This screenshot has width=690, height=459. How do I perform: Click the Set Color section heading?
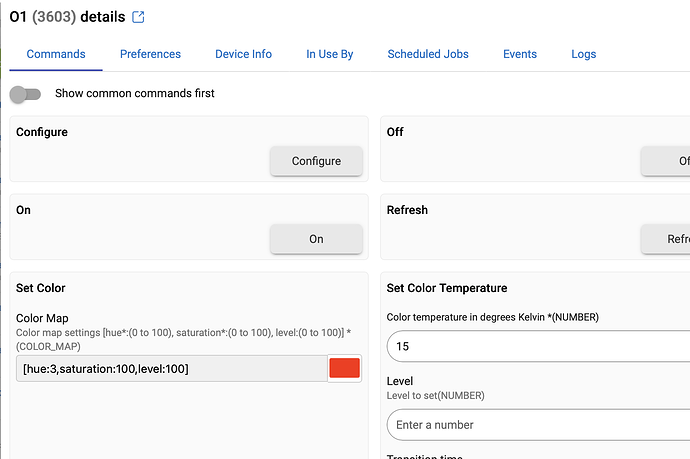41,288
